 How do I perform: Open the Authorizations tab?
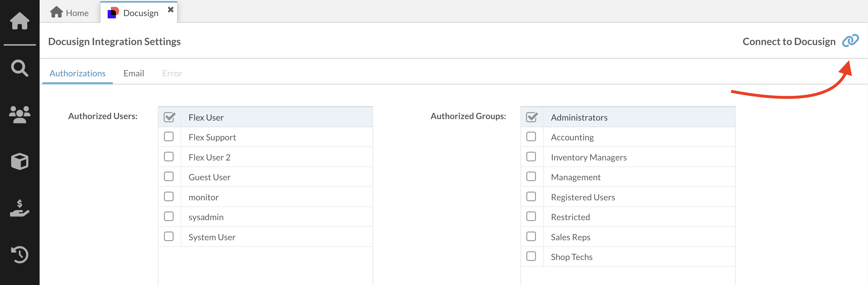point(77,73)
